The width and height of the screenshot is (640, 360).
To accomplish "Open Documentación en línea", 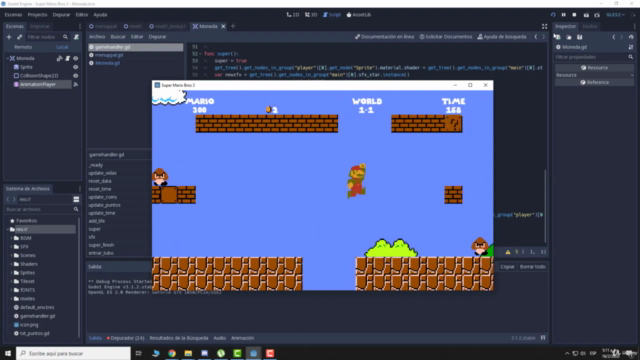I will (384, 37).
